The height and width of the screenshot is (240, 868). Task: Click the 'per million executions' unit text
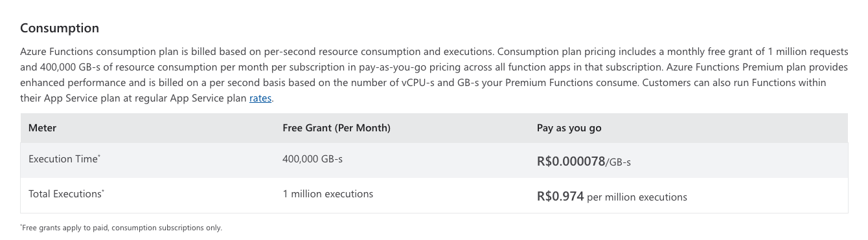click(x=637, y=197)
